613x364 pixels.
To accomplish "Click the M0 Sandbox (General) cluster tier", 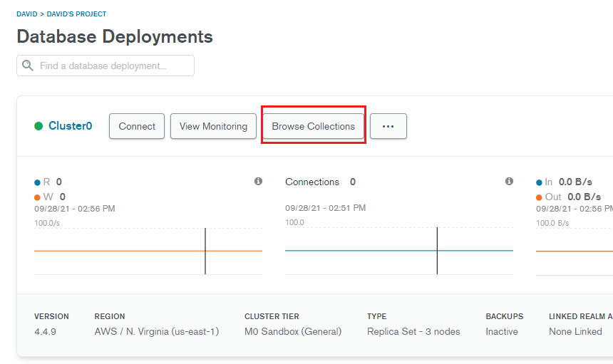I will click(x=293, y=331).
